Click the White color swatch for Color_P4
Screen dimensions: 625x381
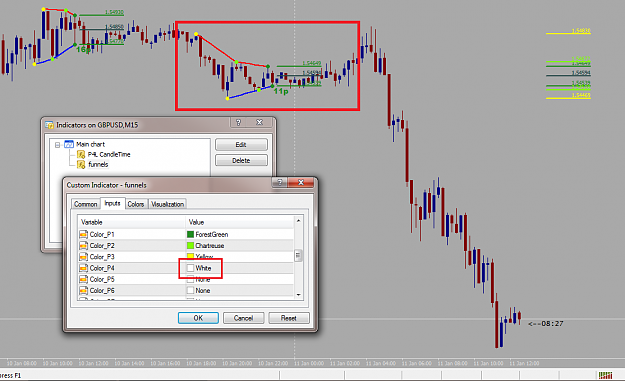[x=191, y=268]
